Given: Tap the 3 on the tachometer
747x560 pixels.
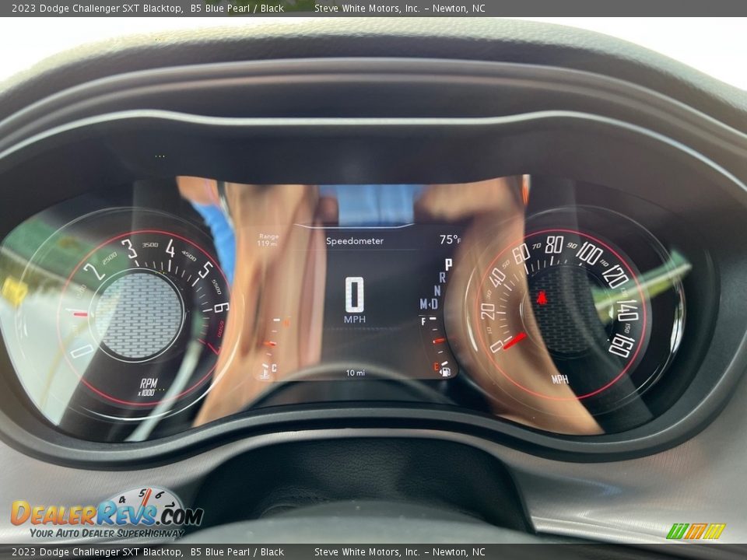Looking at the screenshot, I should coord(129,250).
